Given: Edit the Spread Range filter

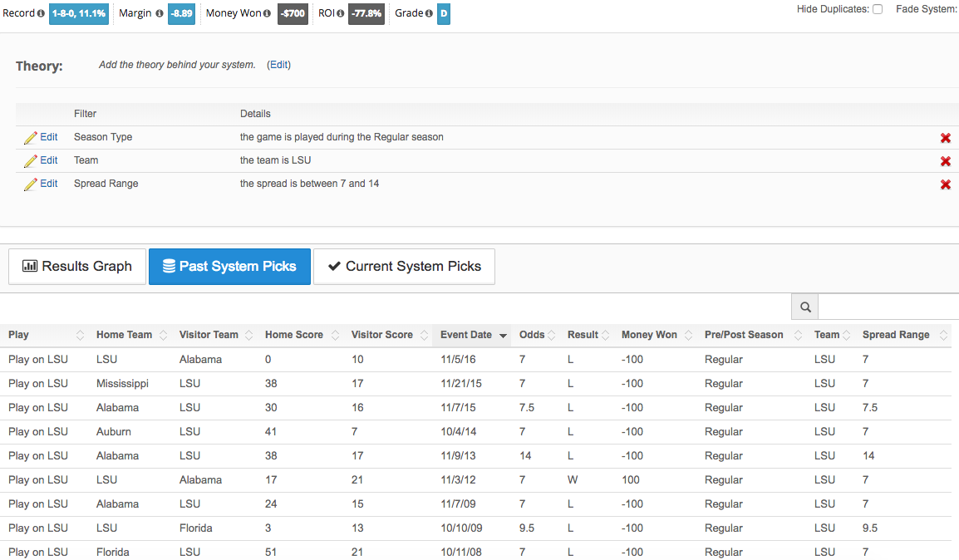Looking at the screenshot, I should click(49, 184).
